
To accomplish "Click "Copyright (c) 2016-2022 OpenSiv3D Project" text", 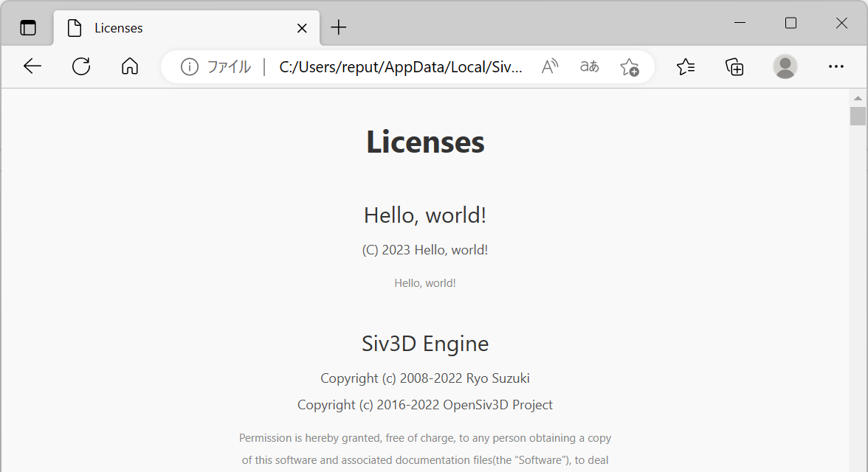I will pos(425,405).
